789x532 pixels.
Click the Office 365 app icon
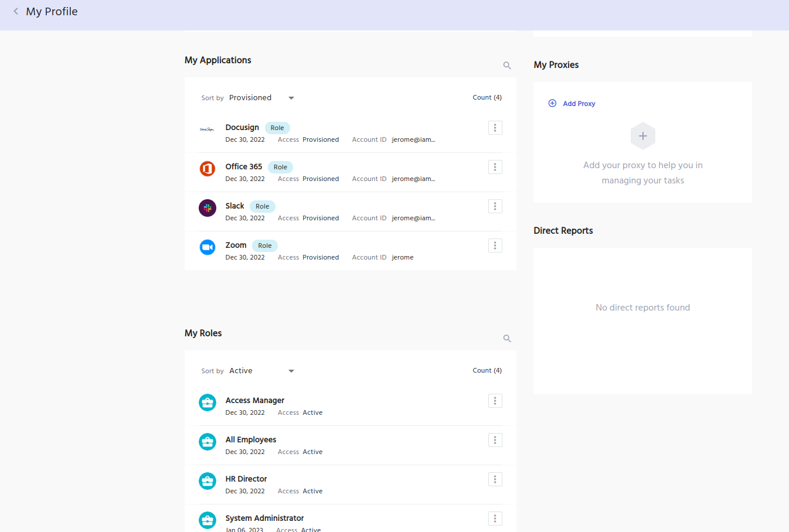tap(208, 169)
